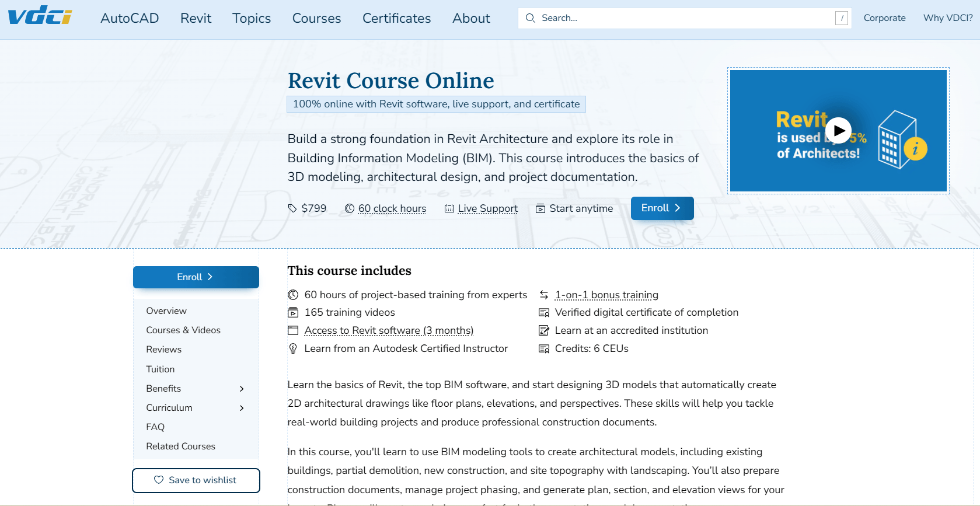Viewport: 980px width, 506px height.
Task: Click the 100% online with Revit software tagline
Action: 436,104
